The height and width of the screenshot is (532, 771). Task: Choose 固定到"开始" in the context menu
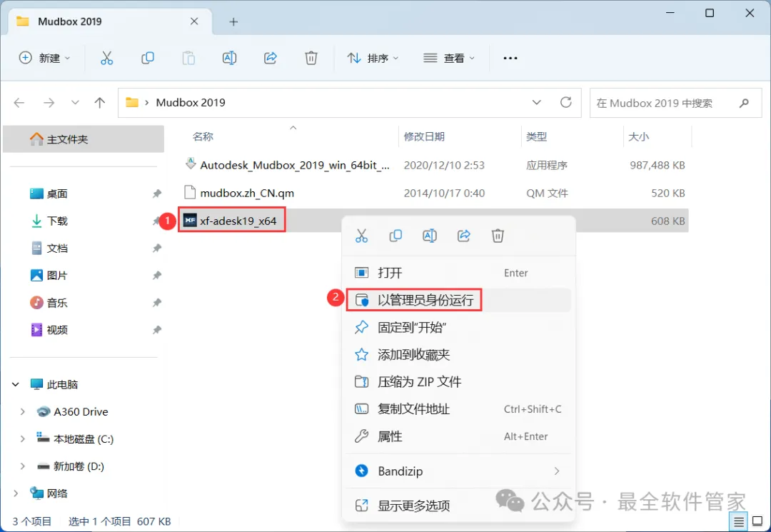pyautogui.click(x=458, y=328)
